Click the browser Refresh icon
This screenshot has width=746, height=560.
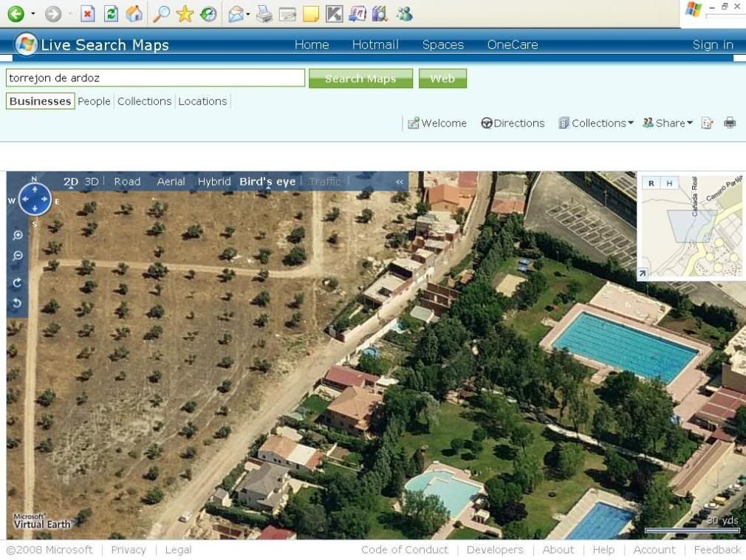(x=111, y=13)
